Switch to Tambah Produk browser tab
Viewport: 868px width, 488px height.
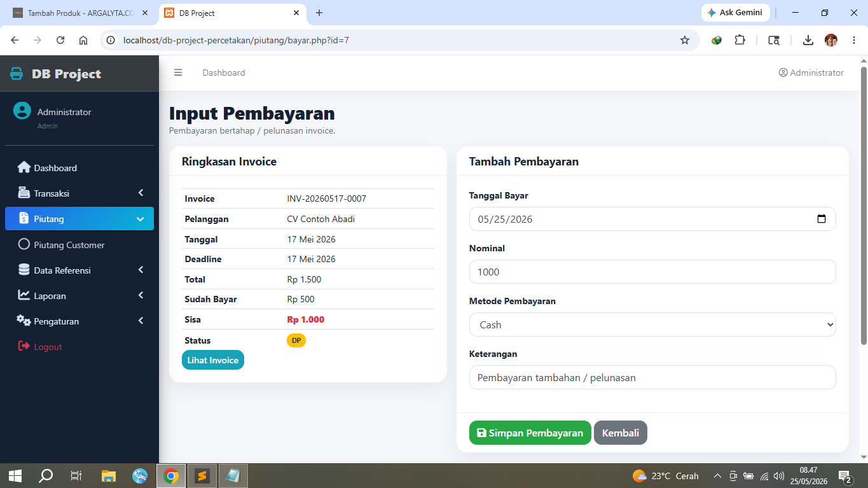pyautogui.click(x=80, y=13)
